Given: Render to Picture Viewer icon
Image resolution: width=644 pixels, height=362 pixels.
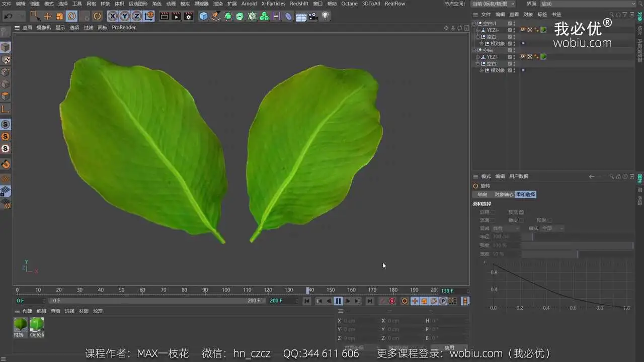Looking at the screenshot, I should tap(176, 16).
